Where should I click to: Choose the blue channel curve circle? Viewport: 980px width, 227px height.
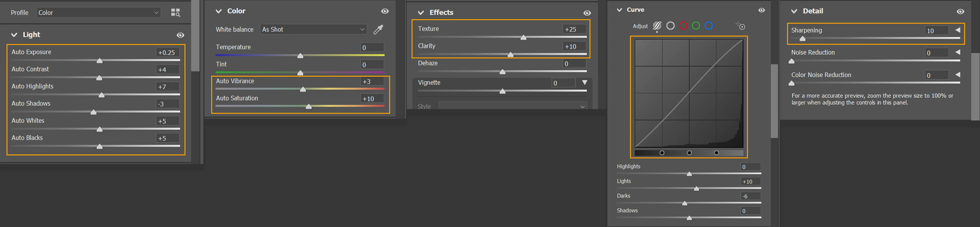click(x=709, y=26)
